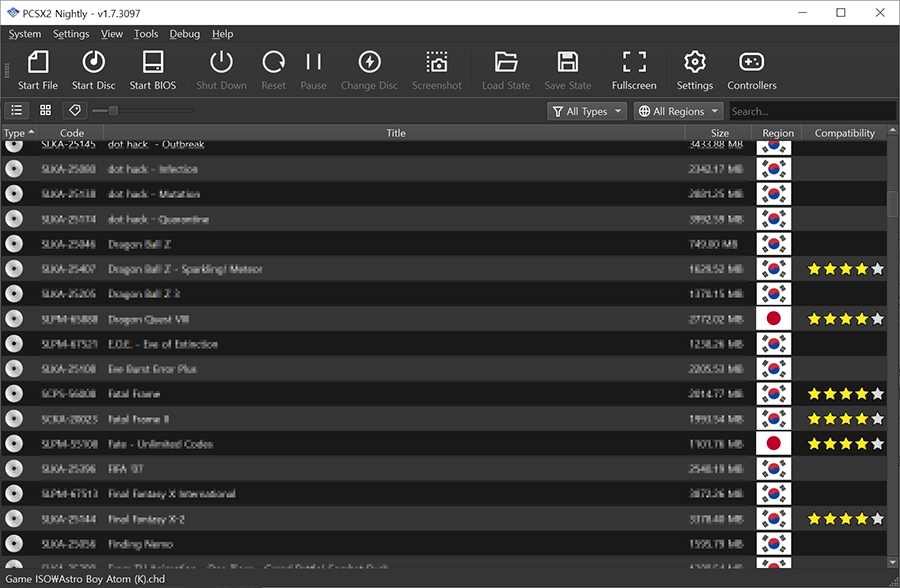Click the Start File toolbar button
Screen dimensions: 900x588
pos(38,70)
